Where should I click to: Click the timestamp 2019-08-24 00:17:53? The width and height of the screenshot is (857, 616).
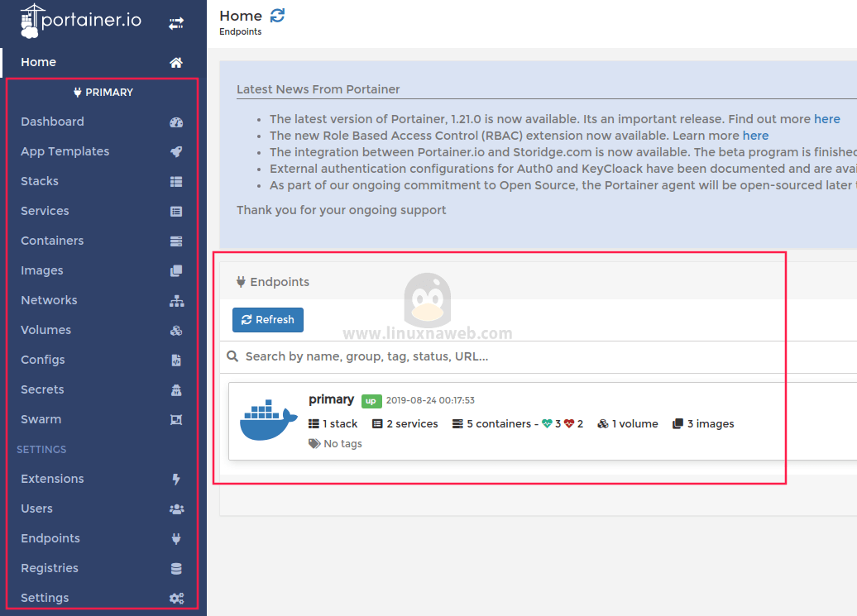[x=430, y=400]
